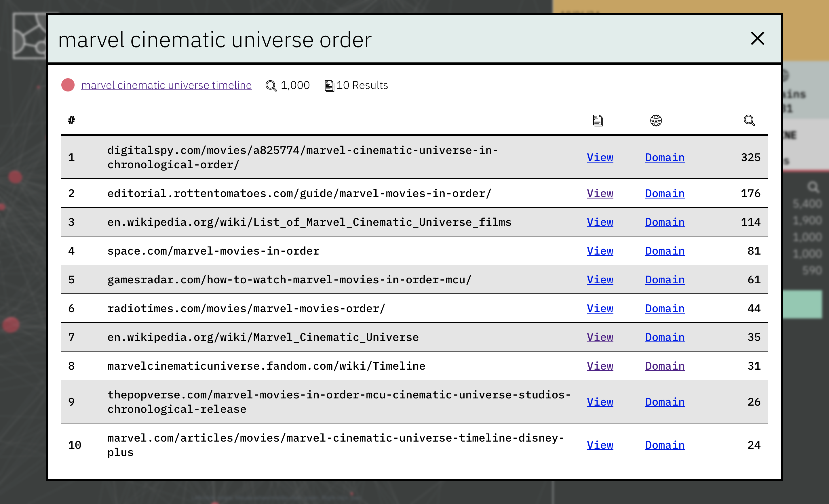This screenshot has height=504, width=829.
Task: View the radiotimes.com result
Action: [x=600, y=308]
